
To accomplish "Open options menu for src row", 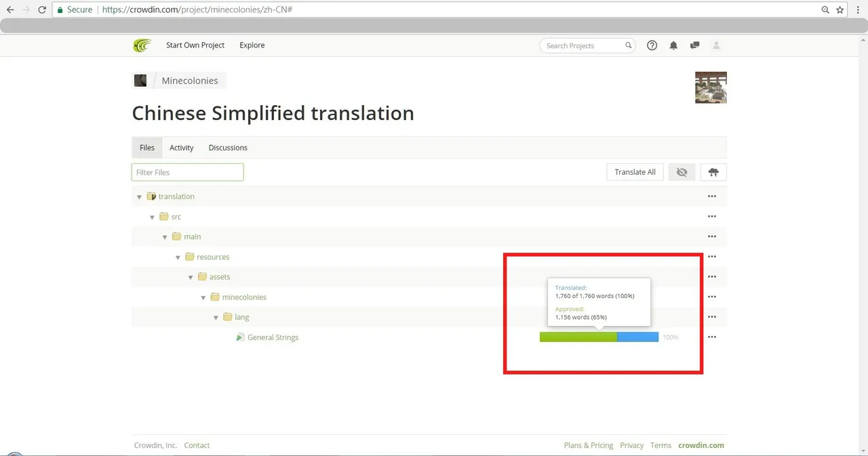I will (712, 217).
